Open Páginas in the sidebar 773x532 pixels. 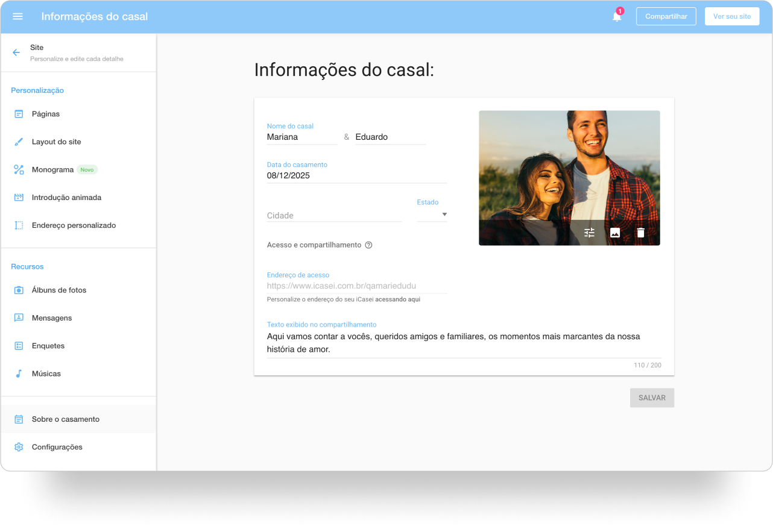(x=78, y=114)
